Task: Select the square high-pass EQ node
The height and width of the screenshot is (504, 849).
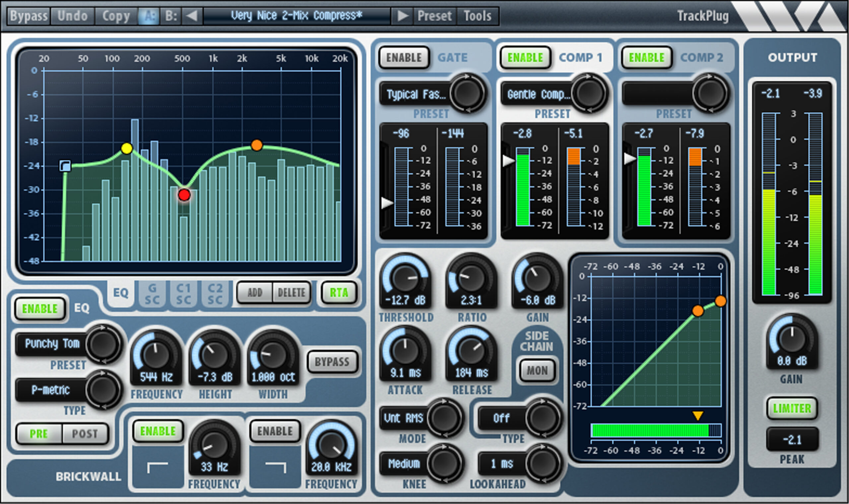Action: point(65,166)
